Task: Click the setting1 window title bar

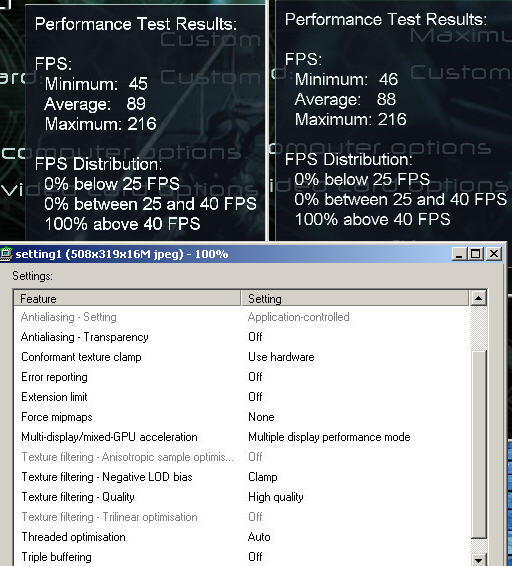Action: (231, 254)
